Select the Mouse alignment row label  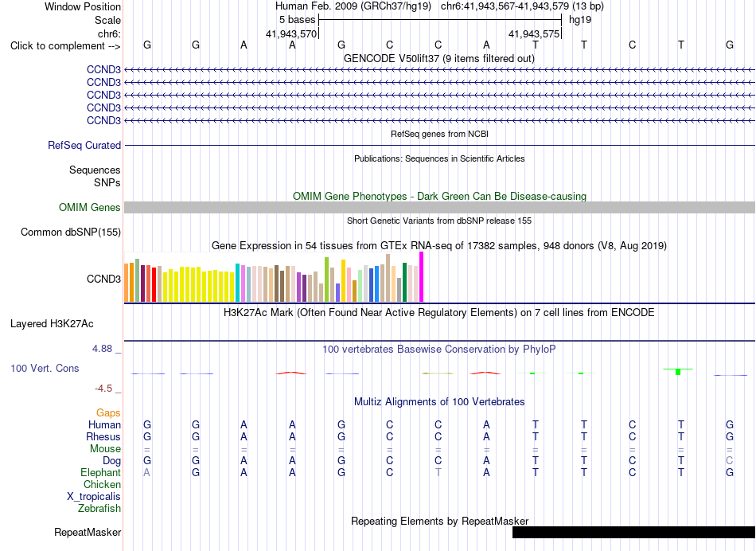[x=106, y=449]
